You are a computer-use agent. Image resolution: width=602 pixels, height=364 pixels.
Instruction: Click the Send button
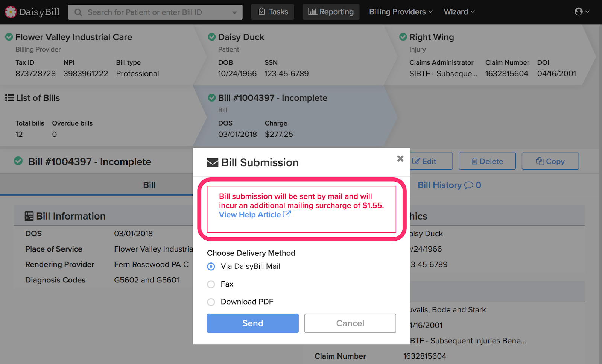tap(253, 323)
